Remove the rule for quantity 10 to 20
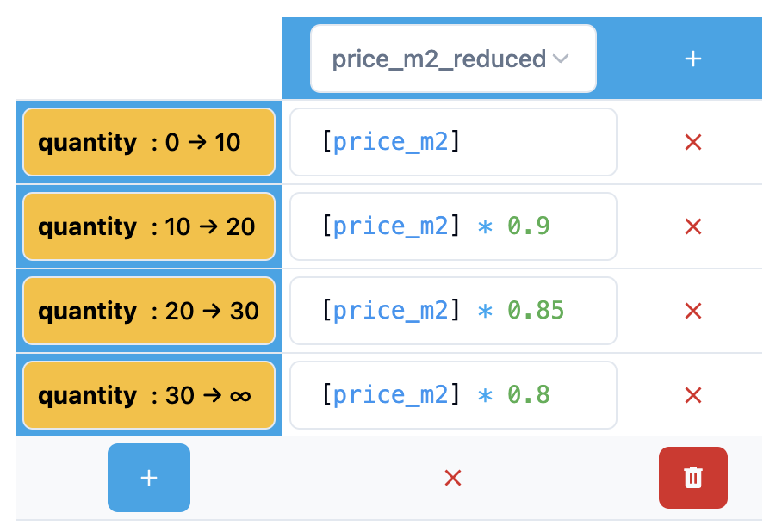The width and height of the screenshot is (782, 532). [x=693, y=226]
